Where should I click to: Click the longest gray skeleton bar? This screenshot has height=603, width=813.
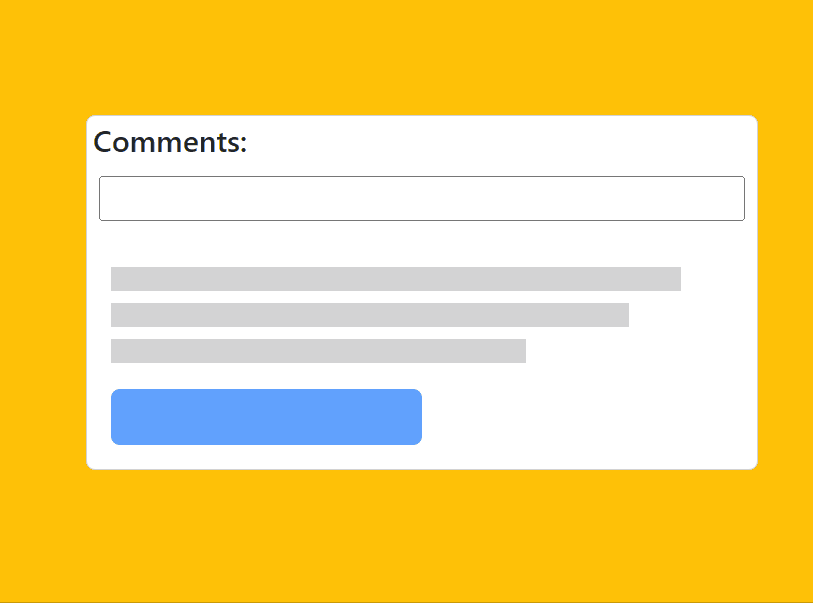coord(396,279)
